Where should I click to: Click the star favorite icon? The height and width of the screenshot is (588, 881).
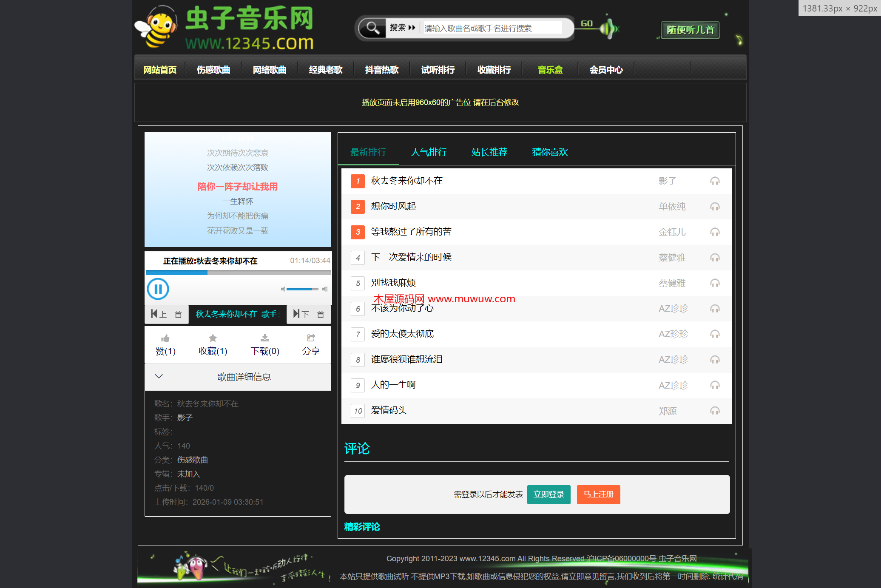pyautogui.click(x=213, y=338)
